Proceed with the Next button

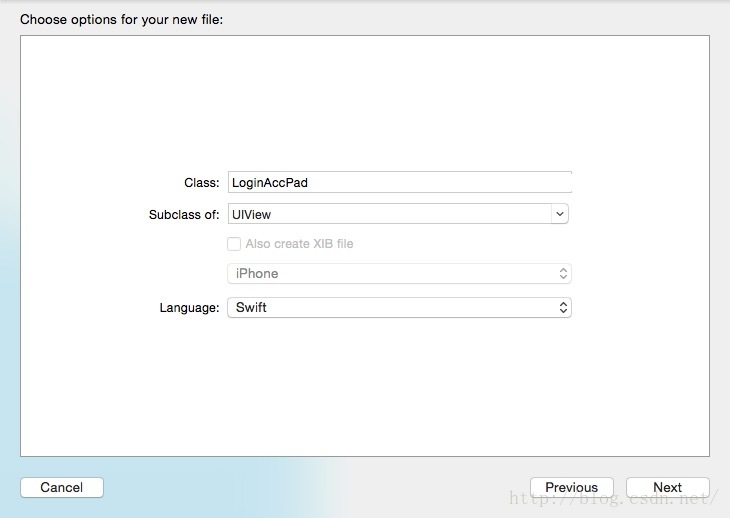pyautogui.click(x=668, y=487)
